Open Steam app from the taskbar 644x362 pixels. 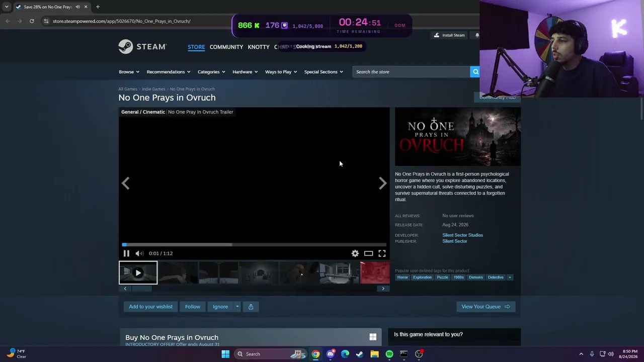[360, 354]
